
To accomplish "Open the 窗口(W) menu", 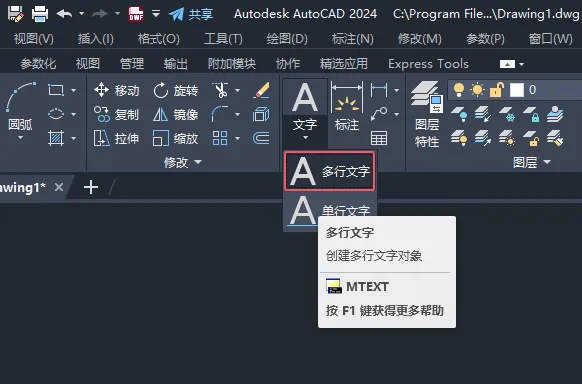I will tap(550, 39).
